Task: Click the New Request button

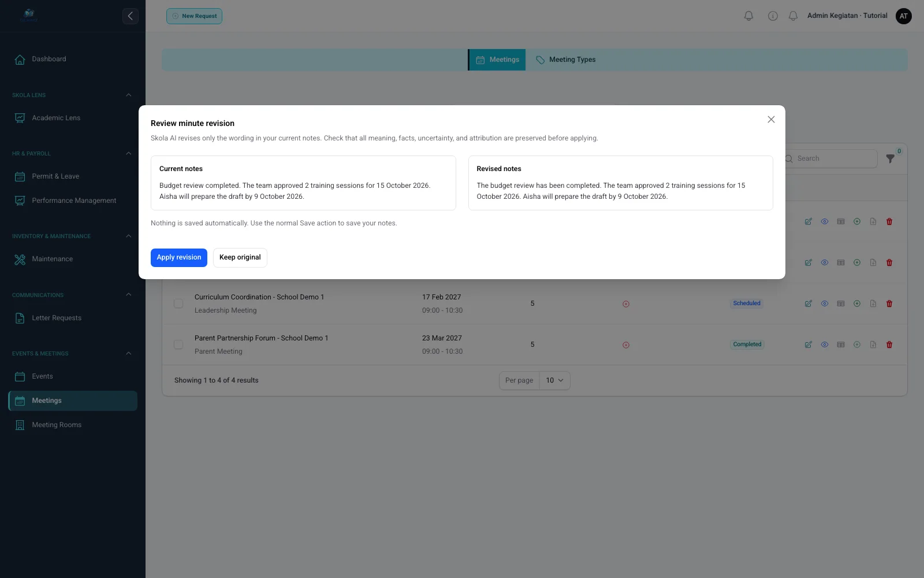Action: click(x=194, y=16)
